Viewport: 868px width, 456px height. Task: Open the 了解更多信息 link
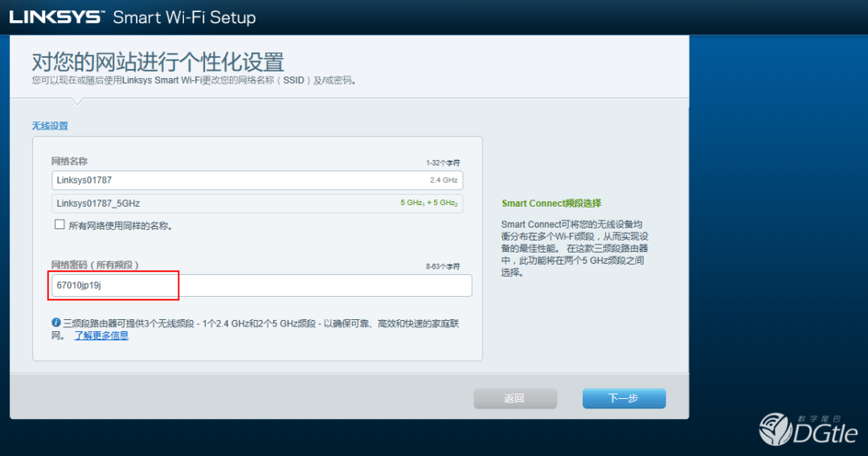(101, 335)
